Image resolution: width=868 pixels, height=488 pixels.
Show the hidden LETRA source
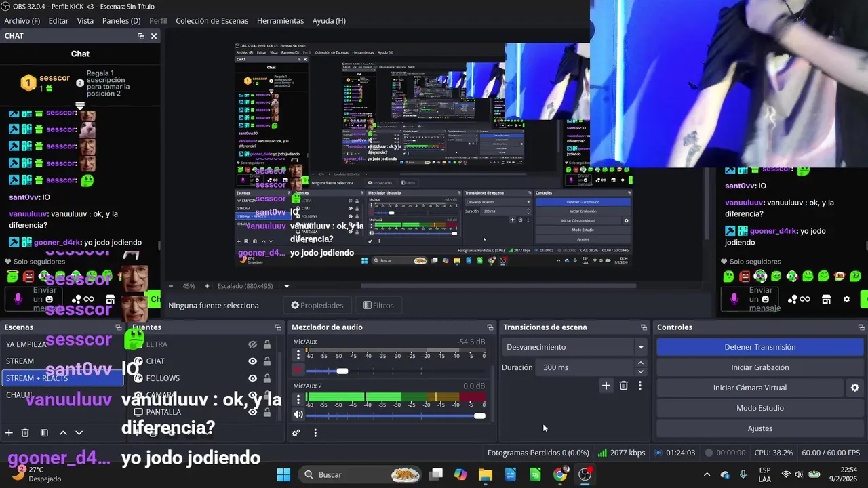point(252,344)
